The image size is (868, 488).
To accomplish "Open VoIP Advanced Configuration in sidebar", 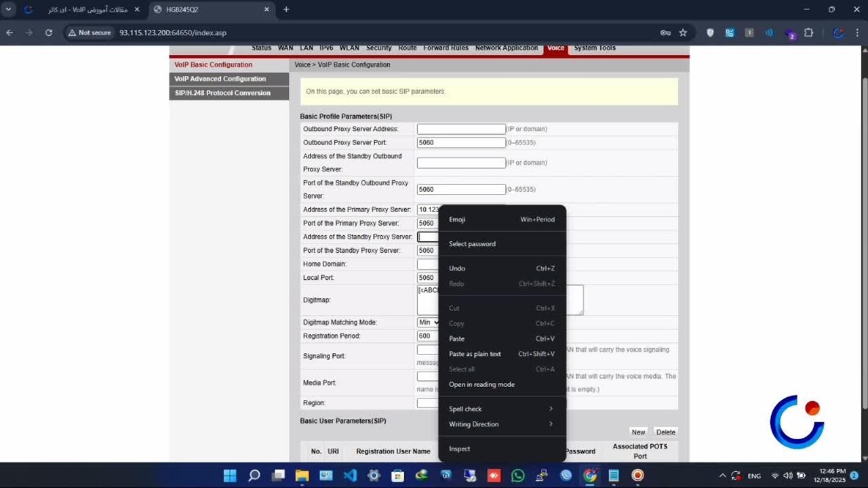I will [x=220, y=79].
